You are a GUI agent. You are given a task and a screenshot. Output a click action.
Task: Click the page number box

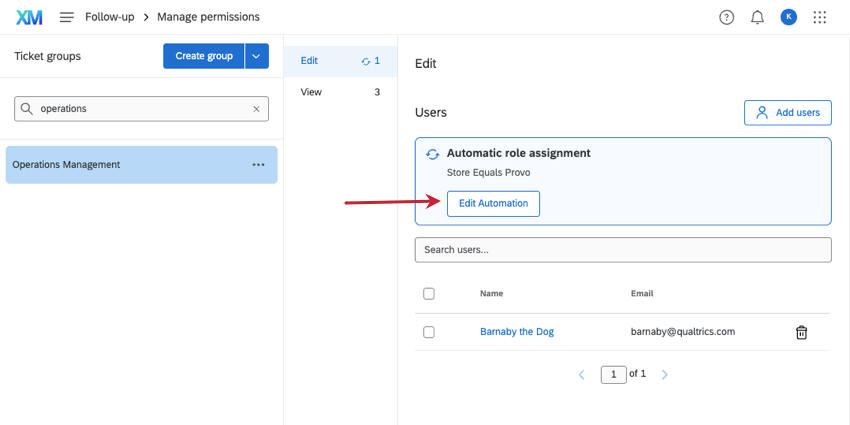click(614, 375)
